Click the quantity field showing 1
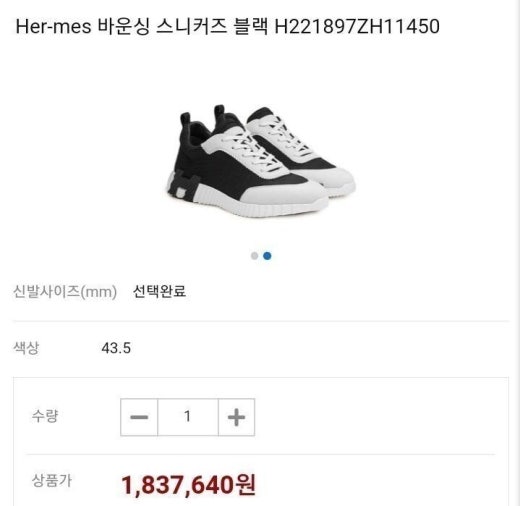The width and height of the screenshot is (520, 506). 188,417
